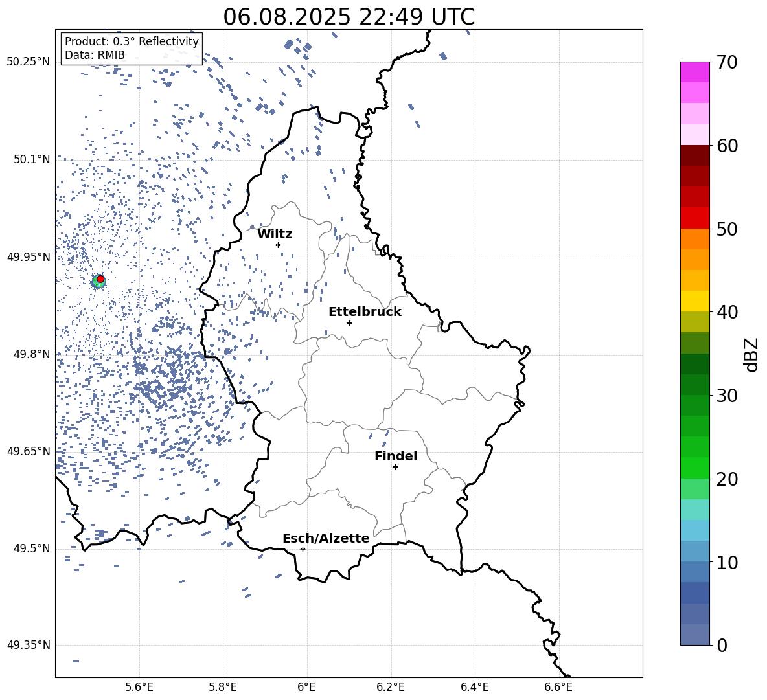Screen dimensions: 767x700
Task: Click the 6°E longitude label
Action: point(306,687)
